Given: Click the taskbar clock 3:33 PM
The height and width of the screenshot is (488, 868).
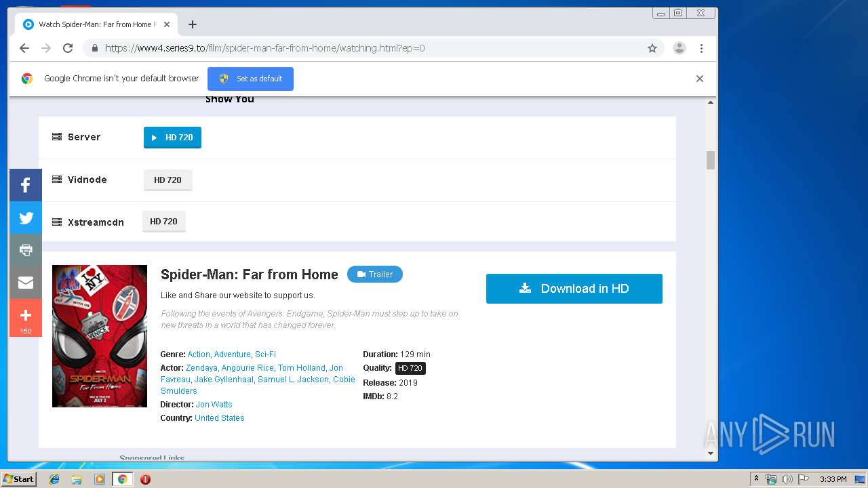Looking at the screenshot, I should 833,479.
